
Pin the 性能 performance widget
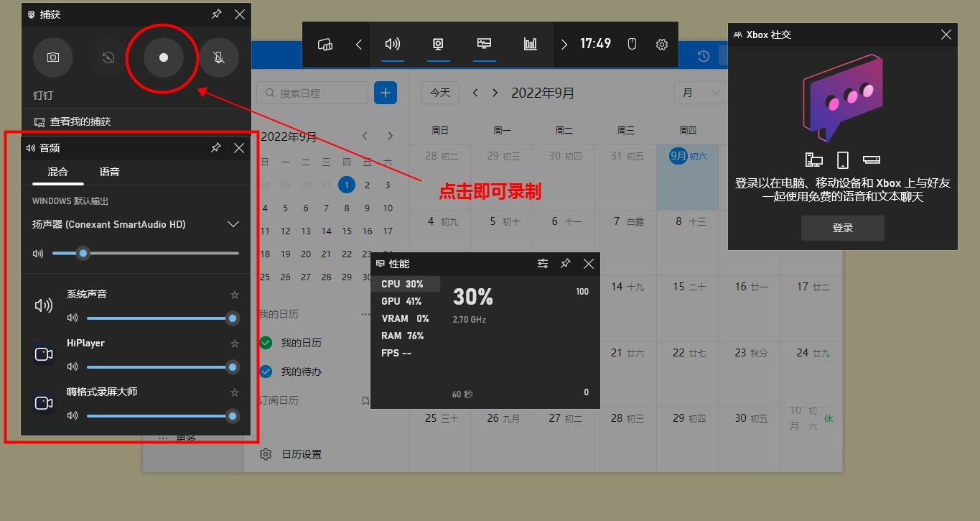tap(566, 264)
